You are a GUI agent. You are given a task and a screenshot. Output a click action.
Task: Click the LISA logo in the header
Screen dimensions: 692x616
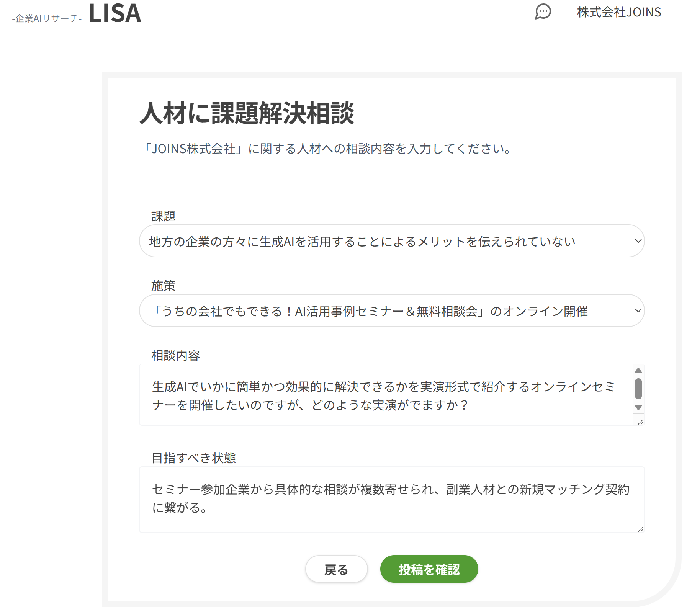[x=115, y=13]
